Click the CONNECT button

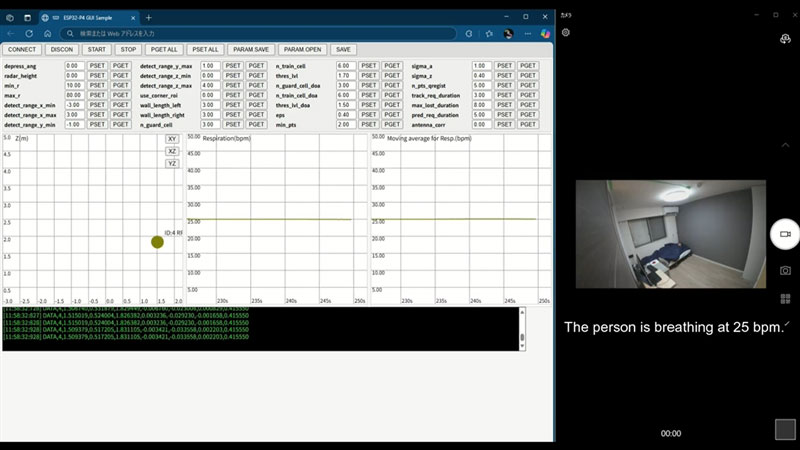click(22, 49)
